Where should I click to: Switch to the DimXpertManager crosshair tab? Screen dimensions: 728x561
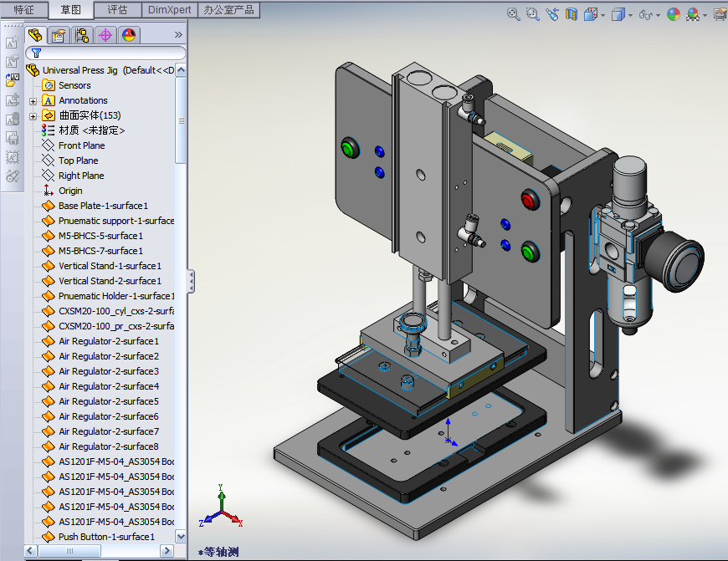[105, 35]
